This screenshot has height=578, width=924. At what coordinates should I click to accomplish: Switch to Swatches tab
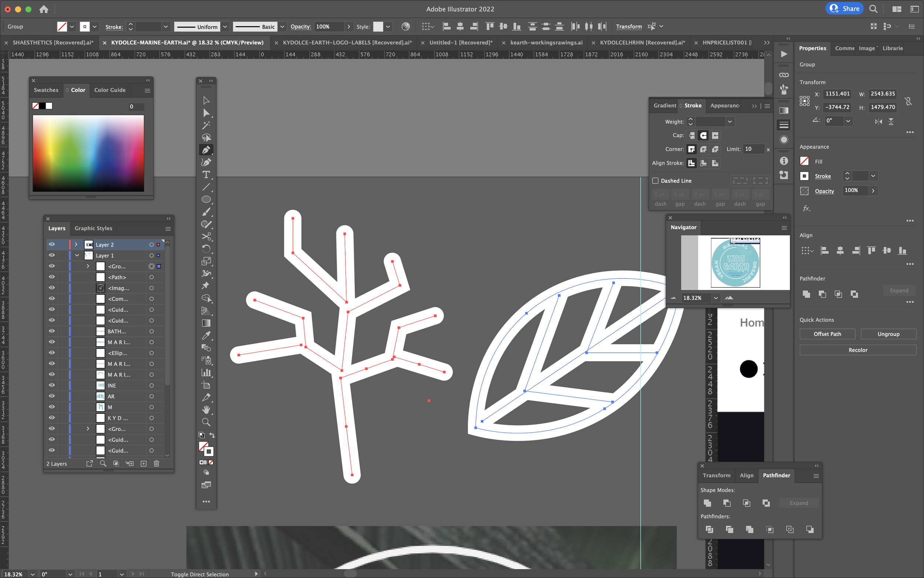click(46, 90)
